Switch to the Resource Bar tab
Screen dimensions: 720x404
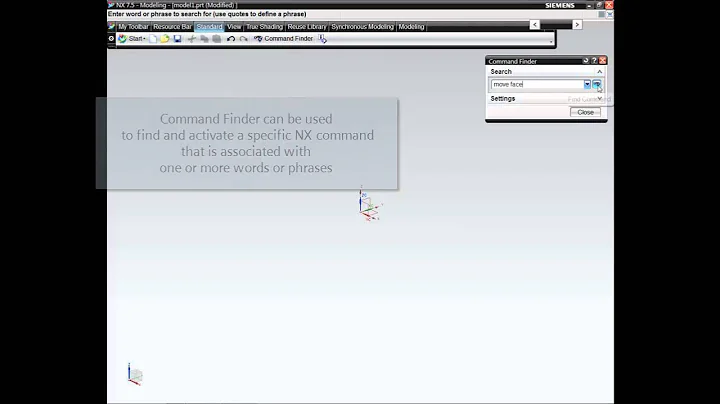point(172,27)
